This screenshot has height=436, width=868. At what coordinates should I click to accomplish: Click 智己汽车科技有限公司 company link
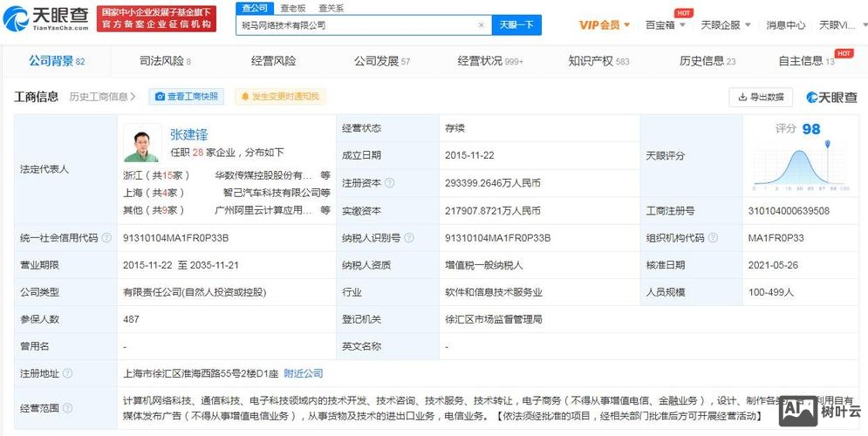(272, 193)
